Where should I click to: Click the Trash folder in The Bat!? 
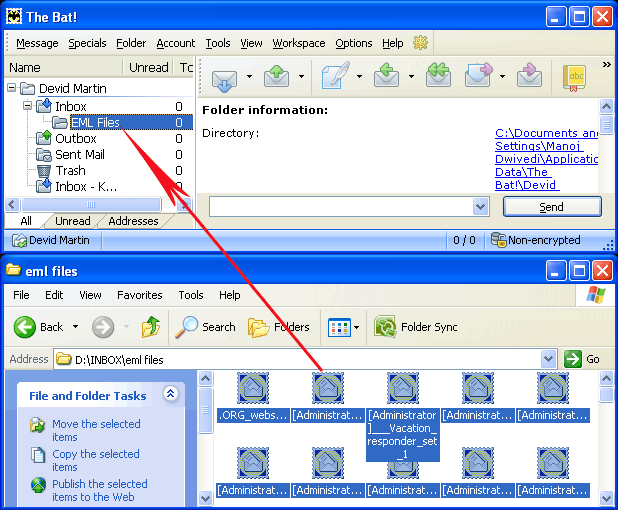point(71,171)
